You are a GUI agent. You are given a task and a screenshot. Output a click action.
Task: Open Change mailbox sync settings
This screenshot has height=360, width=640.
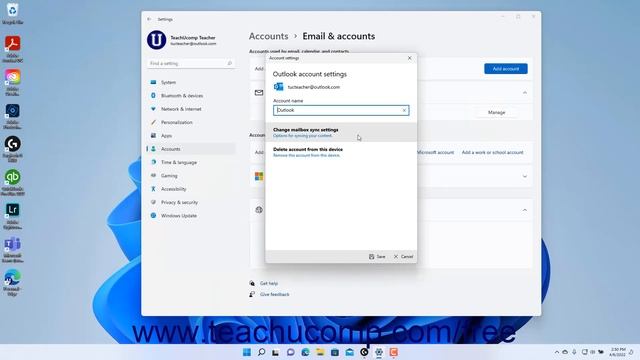[341, 132]
